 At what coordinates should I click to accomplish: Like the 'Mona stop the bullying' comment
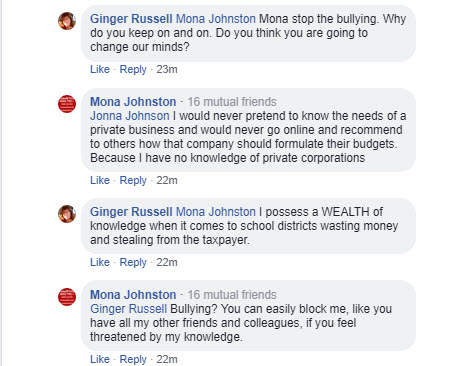click(x=100, y=69)
